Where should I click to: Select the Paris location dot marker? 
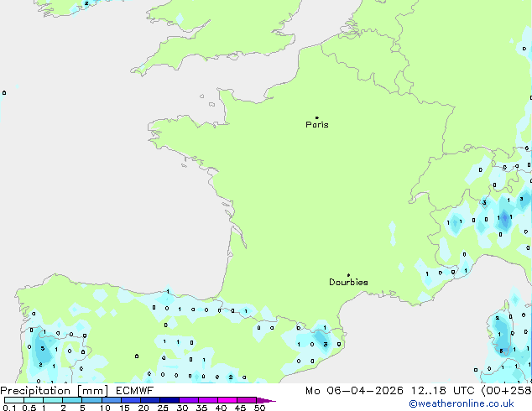(317, 117)
